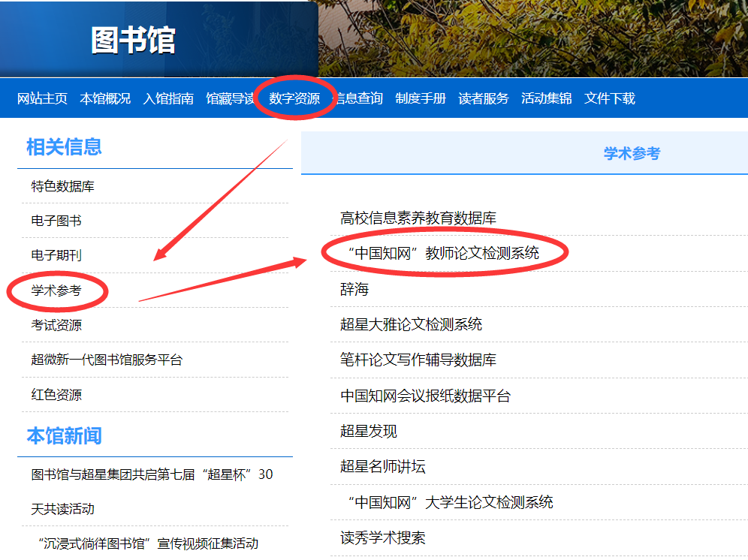
Task: Open the 信息查询 menu item
Action: pos(357,98)
